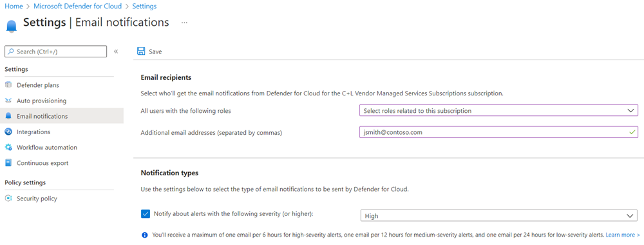The width and height of the screenshot is (644, 245).
Task: Click the Defender plans icon
Action: point(8,85)
